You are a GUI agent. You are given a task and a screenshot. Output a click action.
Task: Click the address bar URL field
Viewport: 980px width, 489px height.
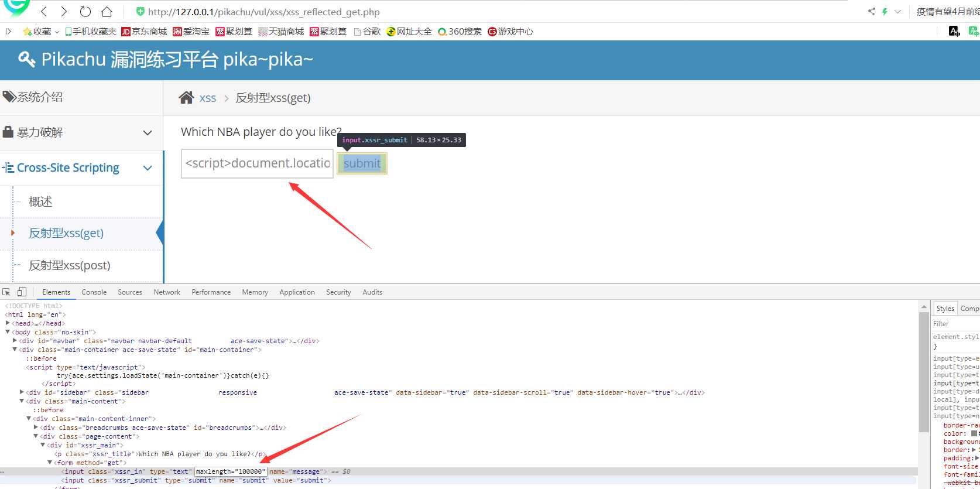coord(263,12)
